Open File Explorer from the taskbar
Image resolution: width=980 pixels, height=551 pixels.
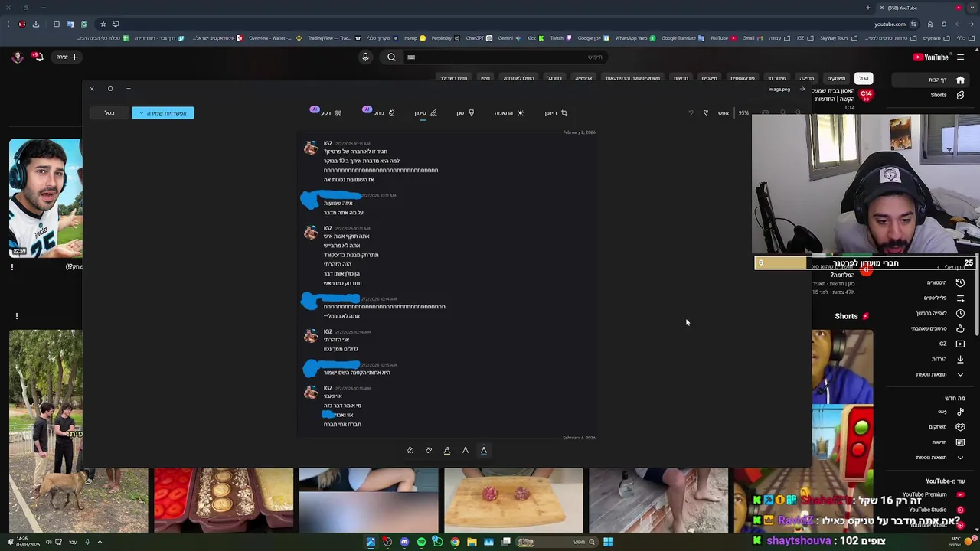(x=472, y=542)
